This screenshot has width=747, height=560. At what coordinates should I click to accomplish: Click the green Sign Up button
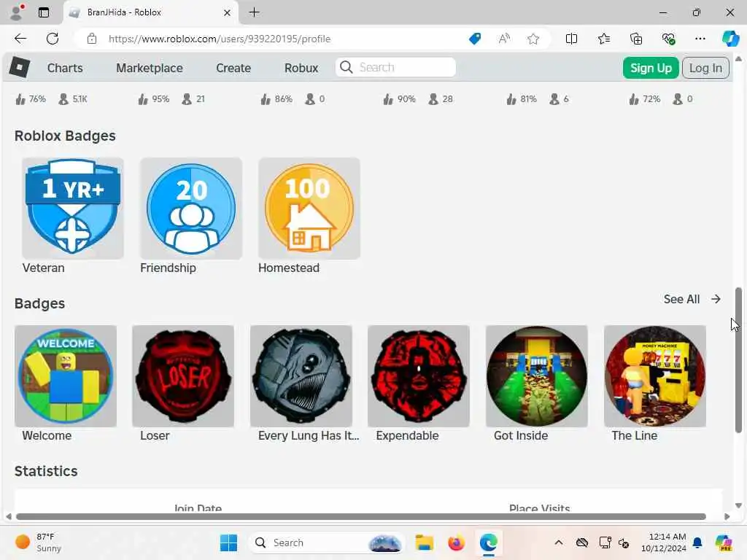click(651, 68)
